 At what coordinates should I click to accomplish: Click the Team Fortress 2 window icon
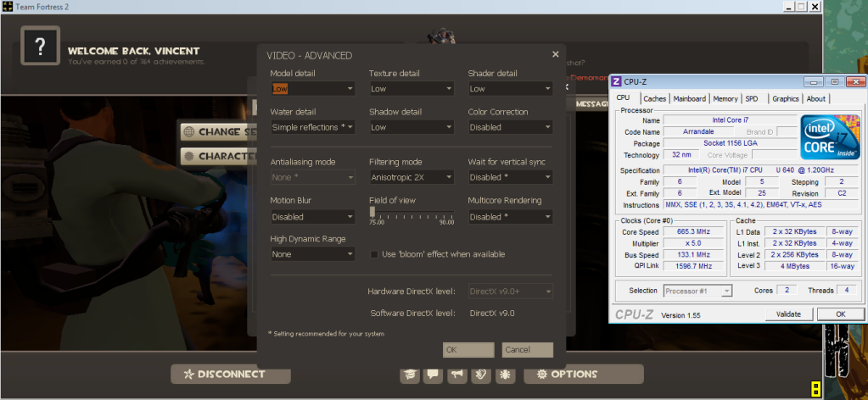click(x=7, y=7)
